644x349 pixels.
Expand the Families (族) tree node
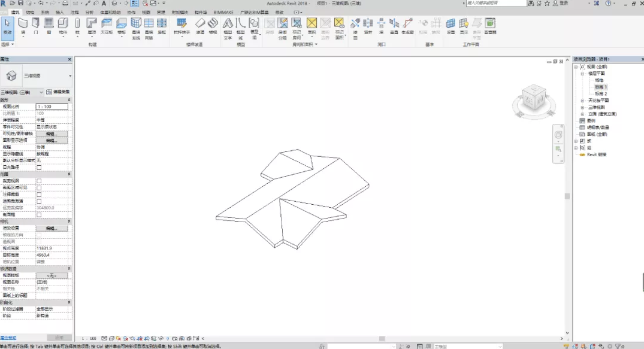576,141
